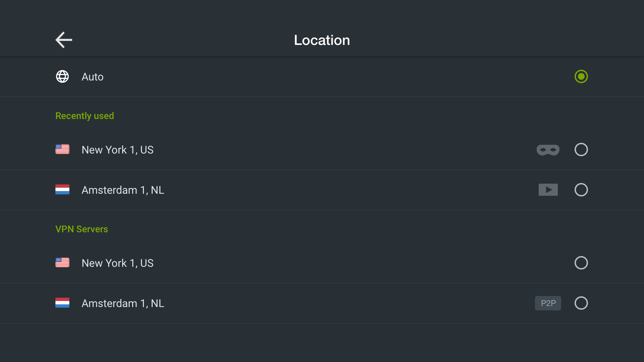Click Netherlands flag in Recently used section
The width and height of the screenshot is (644, 362).
[62, 190]
